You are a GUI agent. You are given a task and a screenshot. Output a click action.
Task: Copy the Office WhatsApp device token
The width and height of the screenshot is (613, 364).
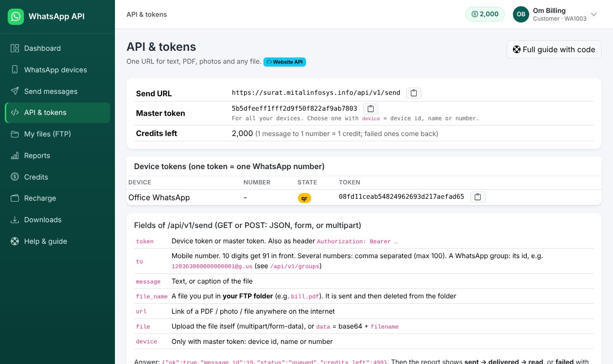pos(478,197)
